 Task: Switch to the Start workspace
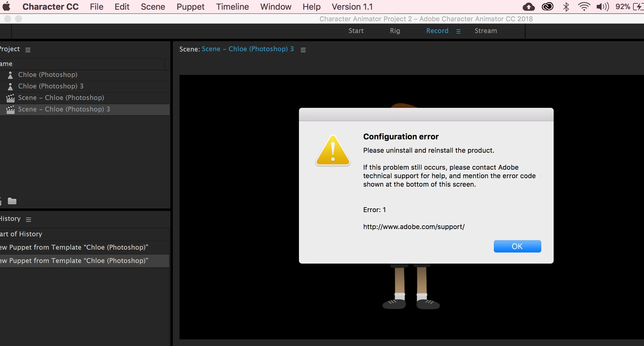[356, 31]
